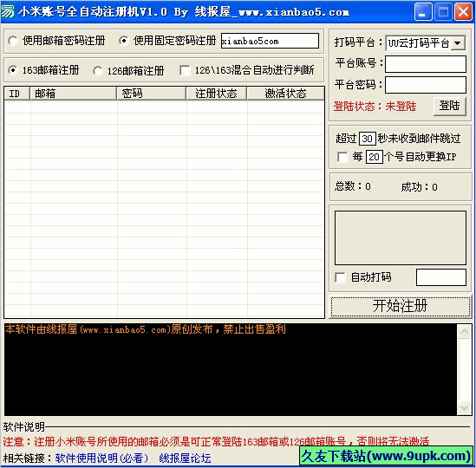Click the 注册状态 column header

(x=216, y=94)
